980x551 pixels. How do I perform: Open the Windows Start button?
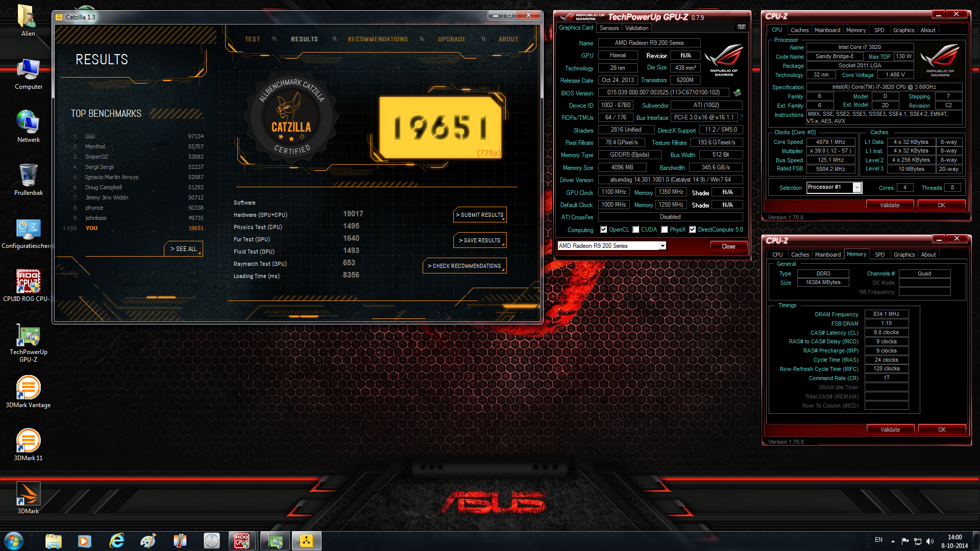[x=14, y=541]
